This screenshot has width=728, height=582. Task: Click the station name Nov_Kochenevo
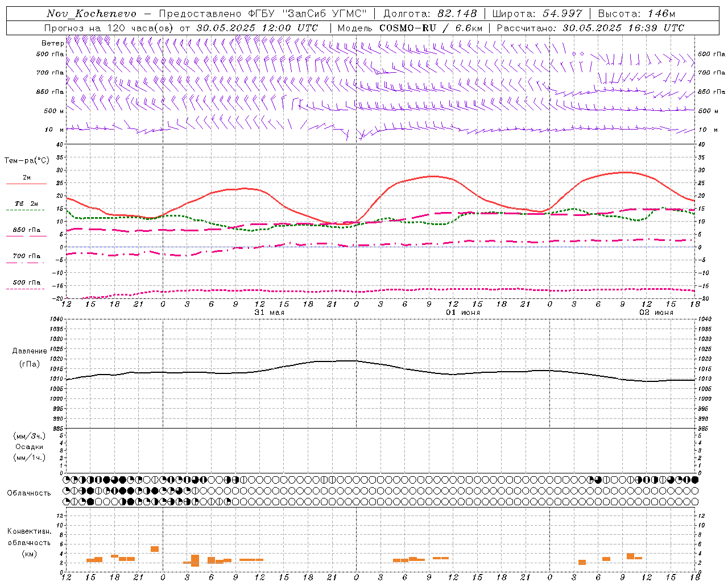pos(92,14)
